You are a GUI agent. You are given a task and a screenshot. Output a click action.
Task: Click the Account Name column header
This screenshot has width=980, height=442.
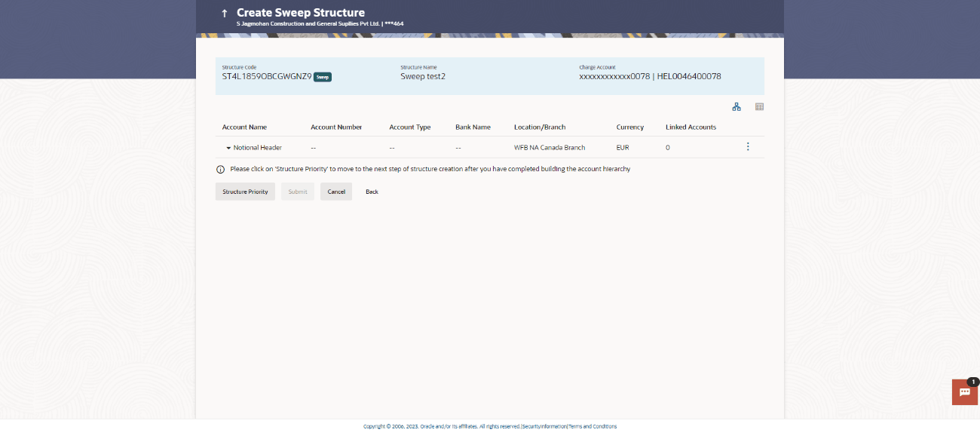coord(244,127)
